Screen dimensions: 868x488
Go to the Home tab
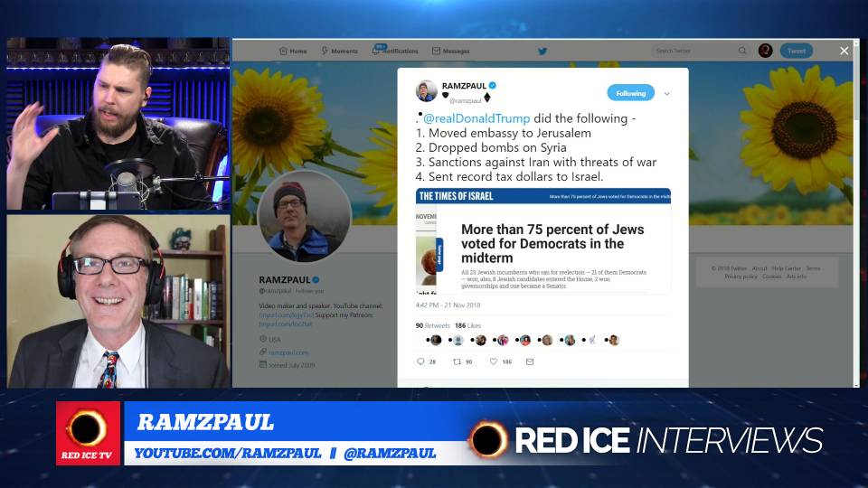pos(293,52)
